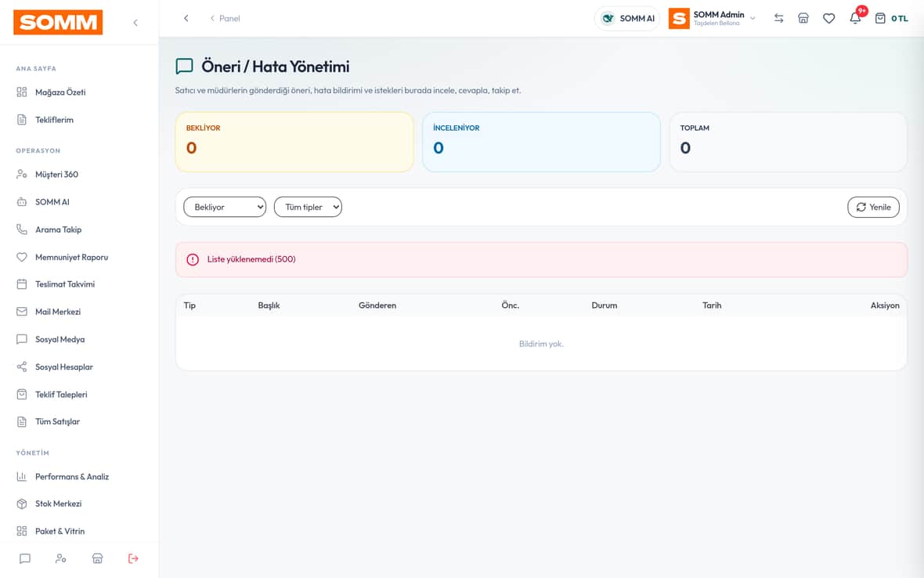Open the chat bubble icon in sidebar footer
The width and height of the screenshot is (924, 578).
click(25, 558)
